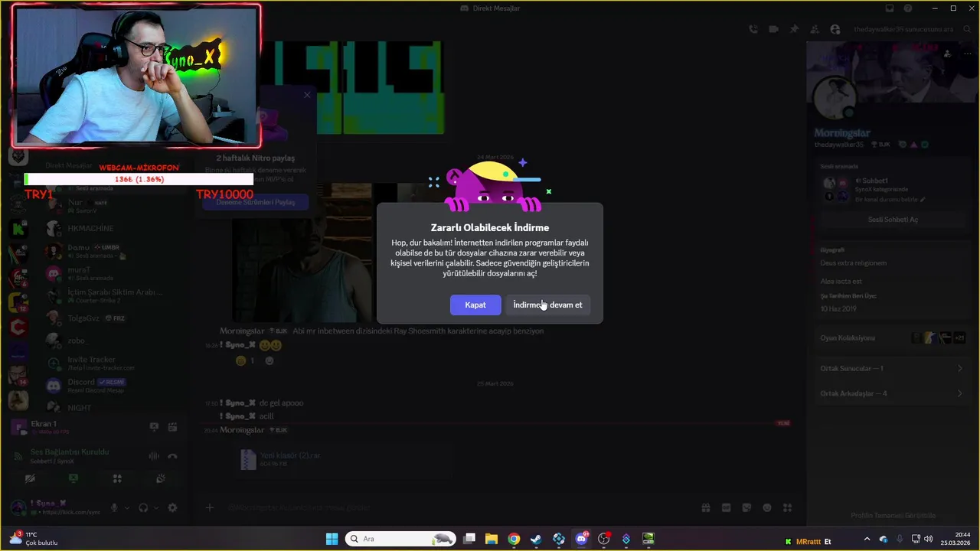Click 'Yeni klasör (2).rar' attachment

click(x=290, y=455)
